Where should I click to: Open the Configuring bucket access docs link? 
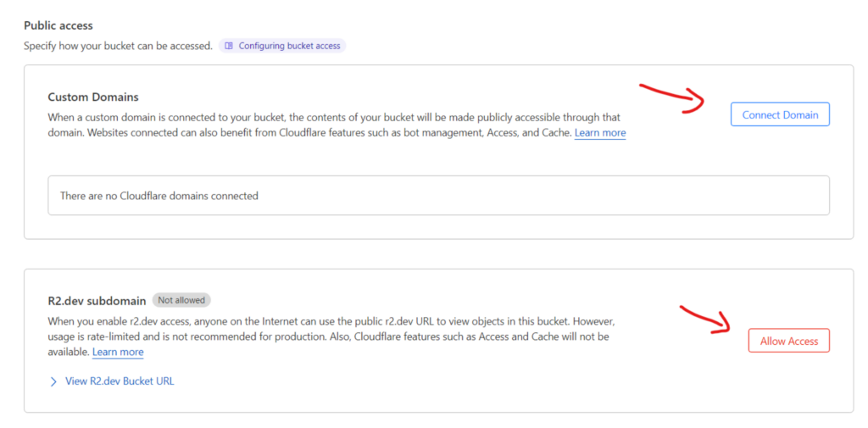(289, 46)
